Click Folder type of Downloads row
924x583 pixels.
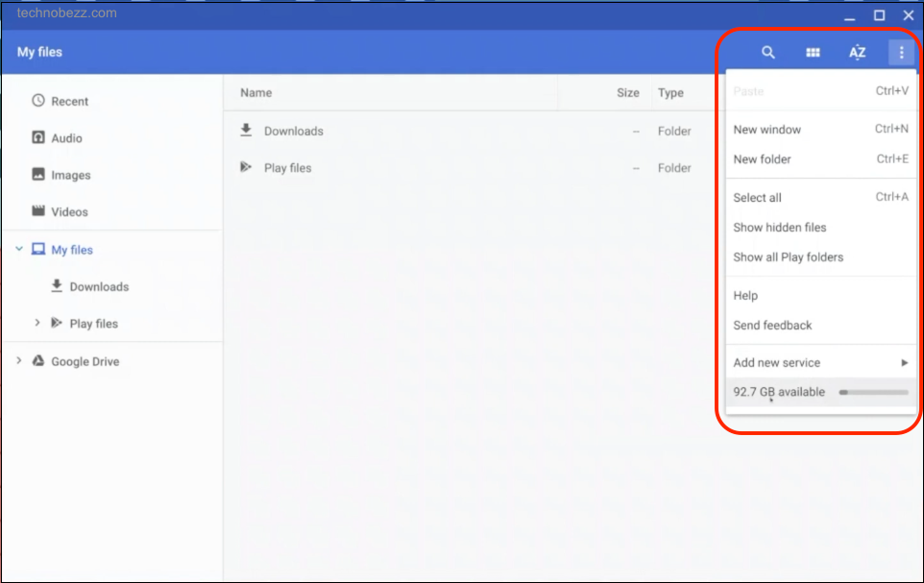tap(674, 131)
